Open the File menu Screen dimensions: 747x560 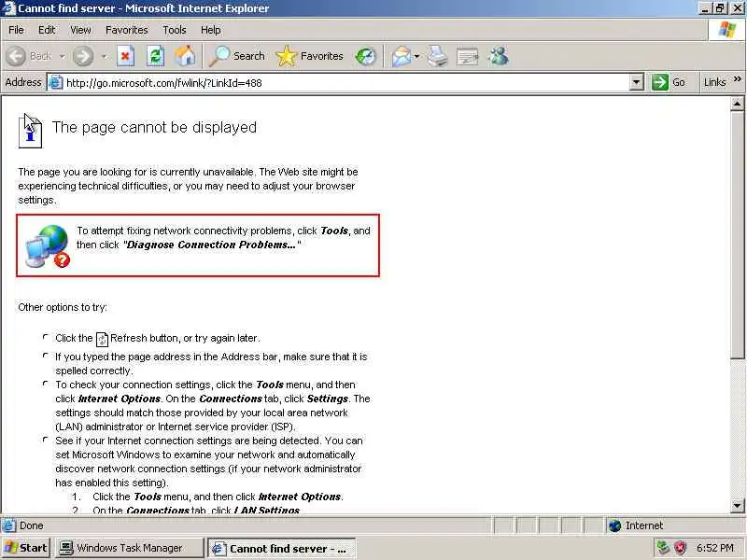pyautogui.click(x=16, y=30)
